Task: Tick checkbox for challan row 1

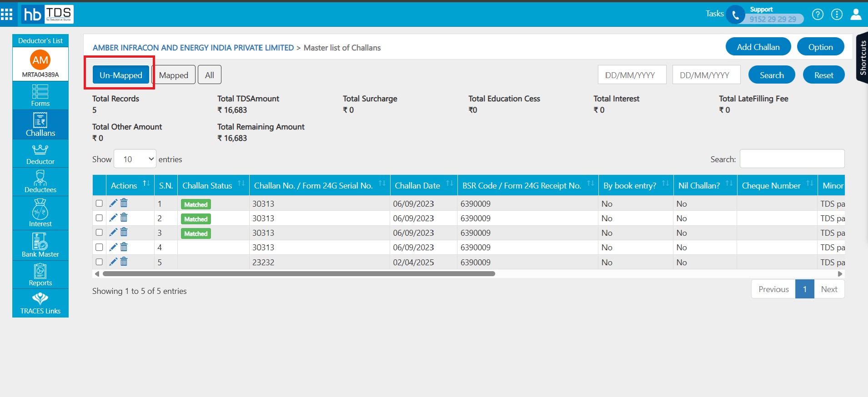Action: point(99,203)
